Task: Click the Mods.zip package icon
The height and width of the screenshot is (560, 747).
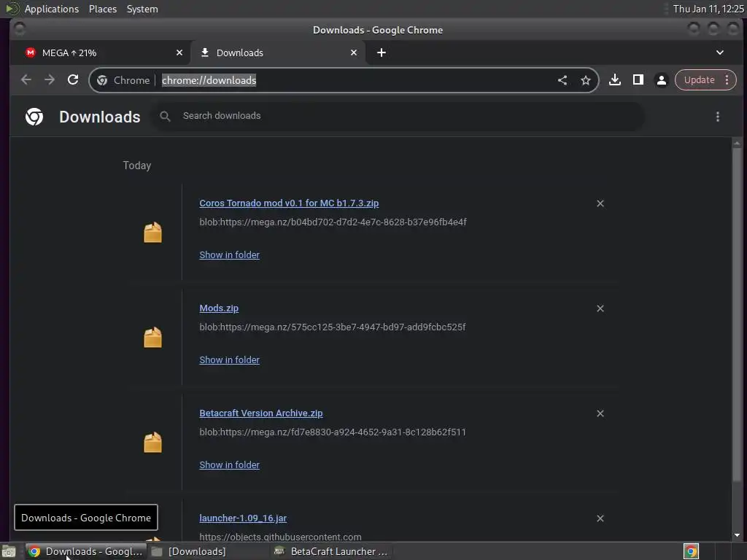Action: pyautogui.click(x=153, y=337)
